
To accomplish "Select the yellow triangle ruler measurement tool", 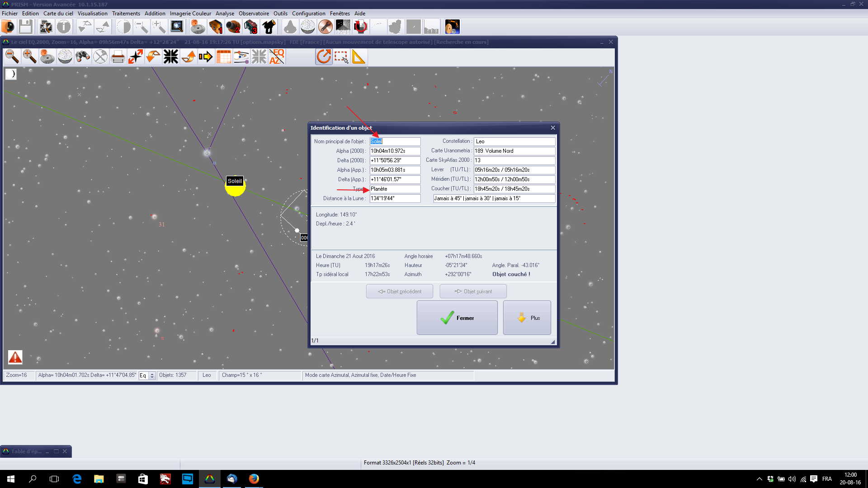I will pyautogui.click(x=359, y=57).
